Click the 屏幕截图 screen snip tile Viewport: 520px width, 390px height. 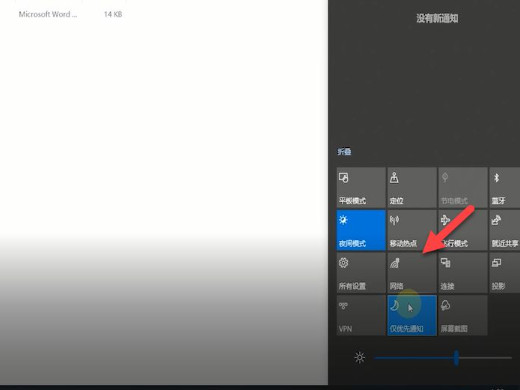point(463,315)
